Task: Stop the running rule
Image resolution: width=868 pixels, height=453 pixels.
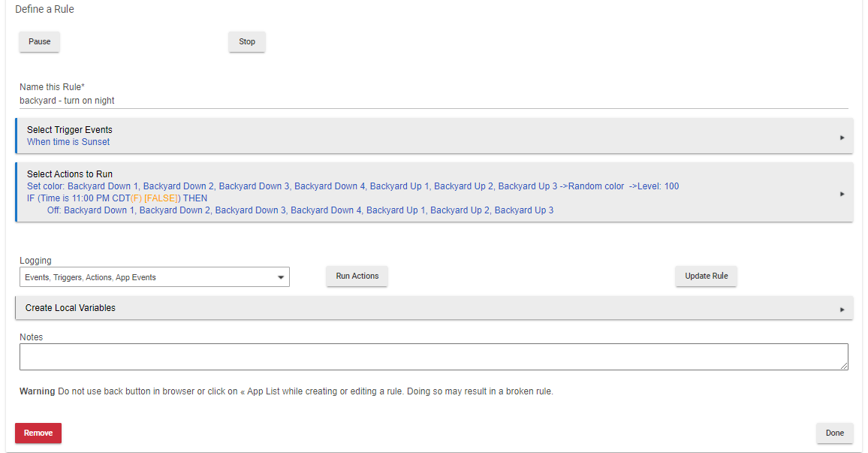Action: point(247,42)
